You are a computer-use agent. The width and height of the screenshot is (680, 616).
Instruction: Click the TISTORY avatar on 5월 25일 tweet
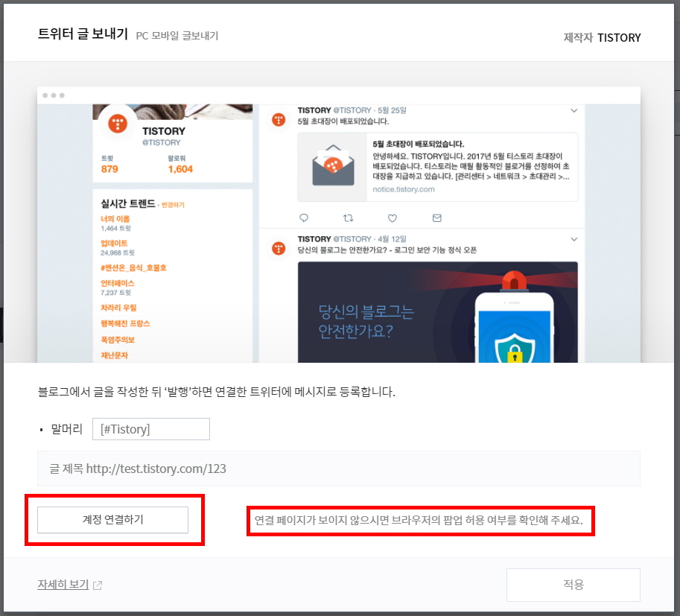pos(279,119)
